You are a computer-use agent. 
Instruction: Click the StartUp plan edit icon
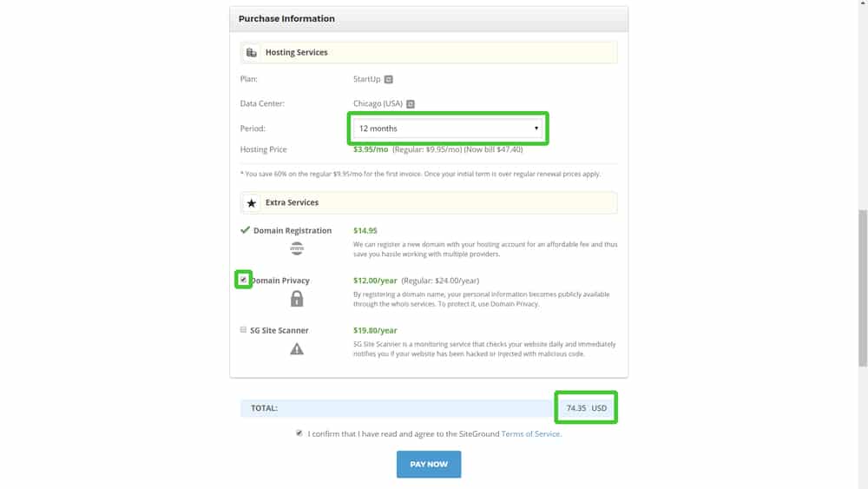[389, 79]
